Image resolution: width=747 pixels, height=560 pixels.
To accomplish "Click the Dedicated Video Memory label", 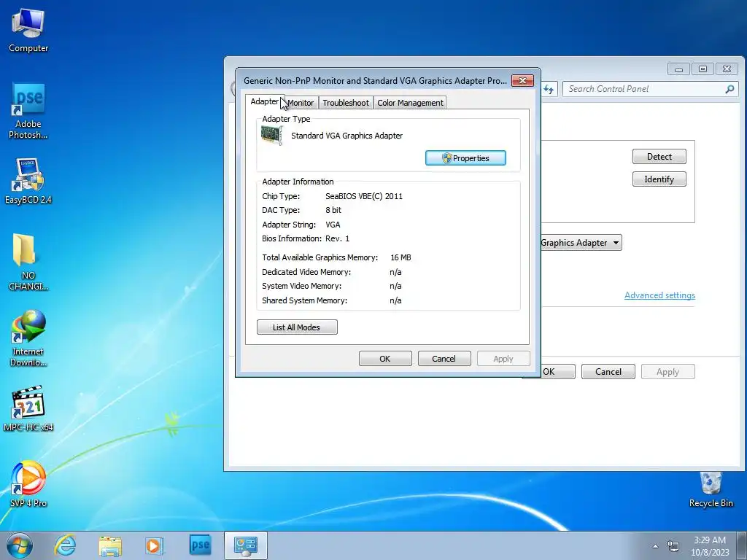I will (x=306, y=272).
